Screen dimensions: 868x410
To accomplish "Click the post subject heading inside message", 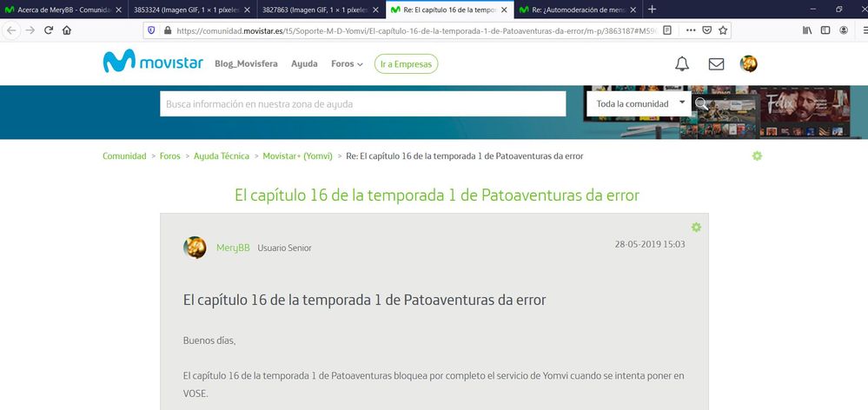I will (x=364, y=300).
